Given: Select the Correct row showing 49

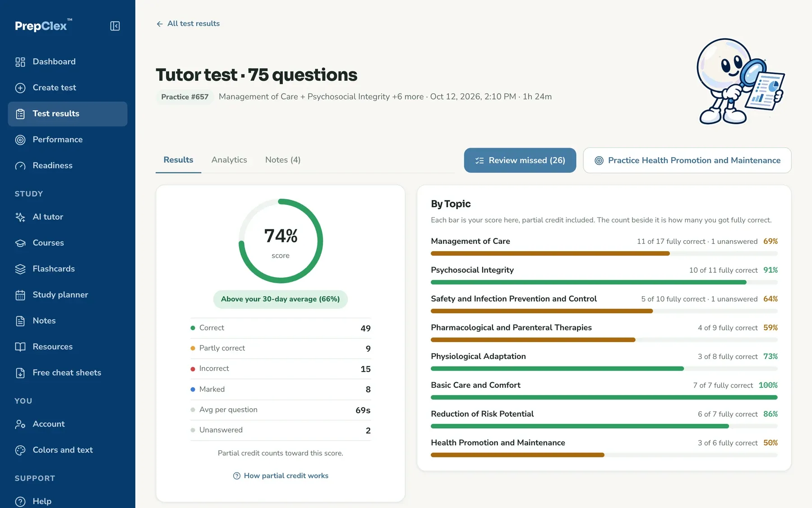Looking at the screenshot, I should (x=281, y=328).
